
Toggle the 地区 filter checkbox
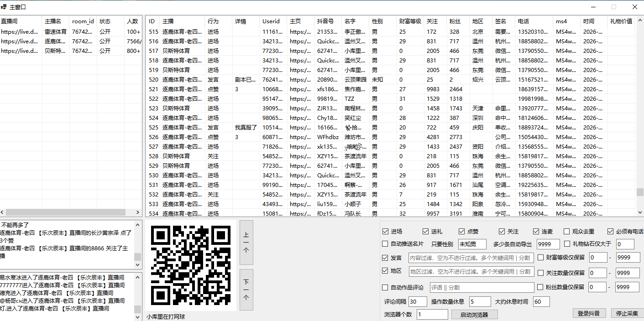[385, 271]
